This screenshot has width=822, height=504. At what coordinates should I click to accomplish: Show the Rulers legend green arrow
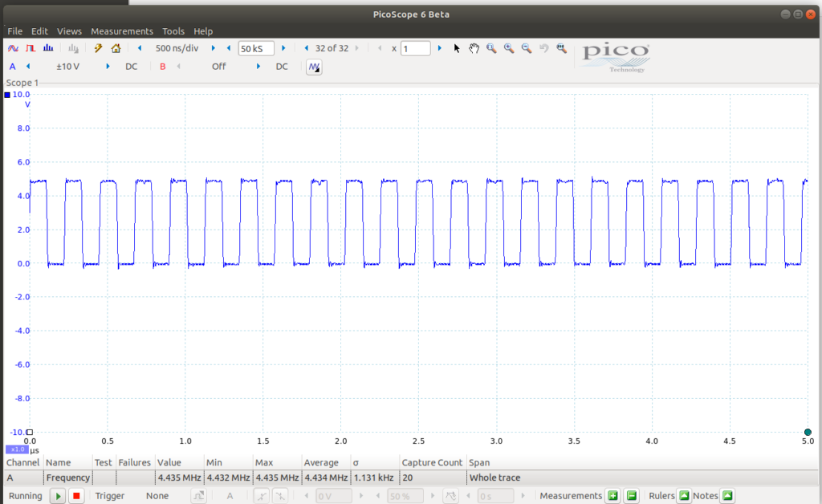(x=684, y=496)
